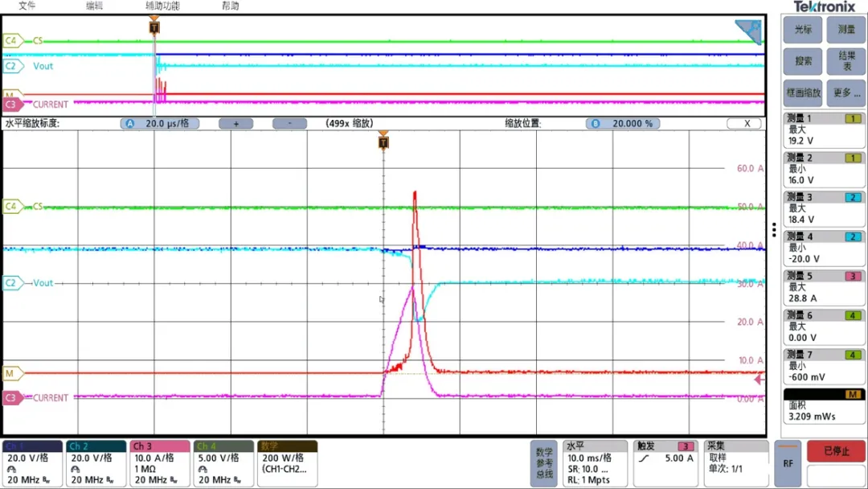This screenshot has height=489, width=868.
Task: Open the 帮助 menu
Action: pyautogui.click(x=231, y=6)
